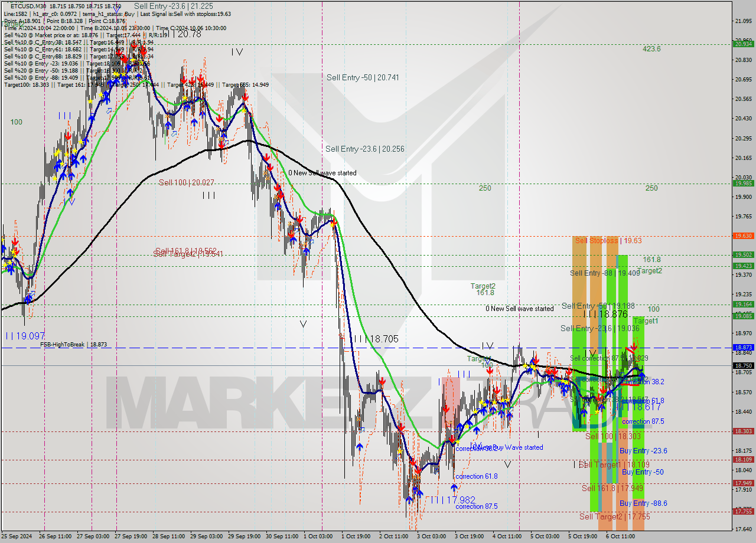Click the green 19.164 price tag
Viewport: 756px width, 543px height.
click(743, 304)
